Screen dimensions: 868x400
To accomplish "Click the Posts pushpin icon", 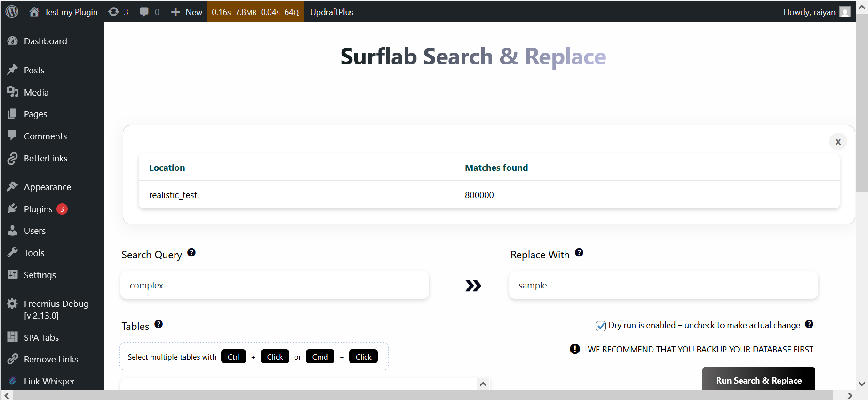I will coord(13,70).
